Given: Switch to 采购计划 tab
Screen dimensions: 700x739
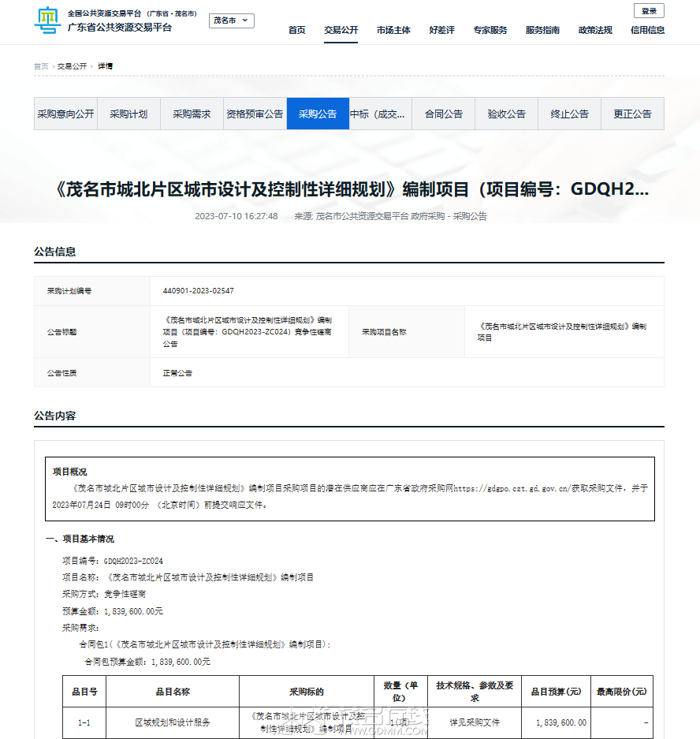Looking at the screenshot, I should 128,114.
